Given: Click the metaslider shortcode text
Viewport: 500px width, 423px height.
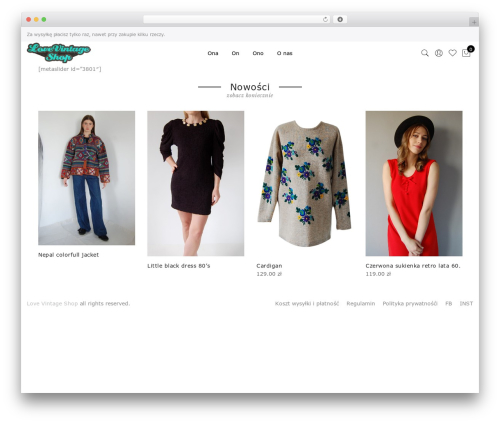Looking at the screenshot, I should (70, 69).
